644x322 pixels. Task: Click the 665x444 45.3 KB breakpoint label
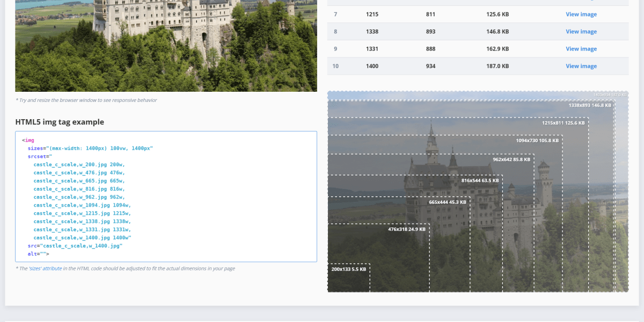(x=448, y=202)
